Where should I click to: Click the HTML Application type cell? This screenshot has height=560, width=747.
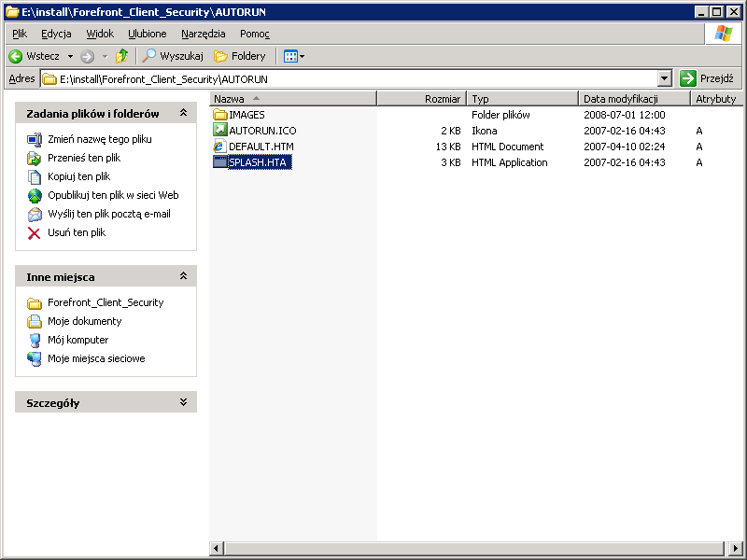(509, 162)
